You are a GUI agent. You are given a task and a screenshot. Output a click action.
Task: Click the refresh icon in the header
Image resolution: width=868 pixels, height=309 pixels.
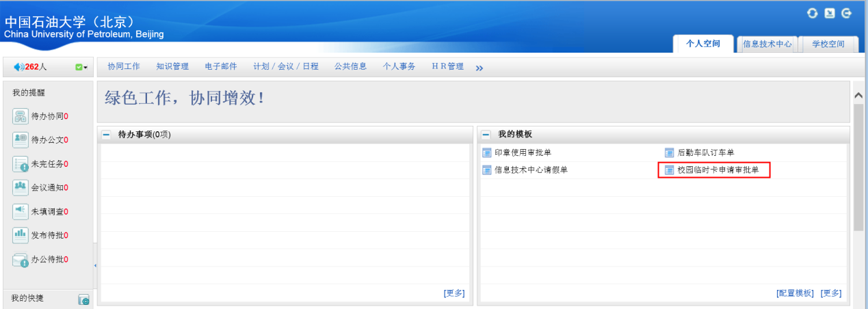click(812, 13)
